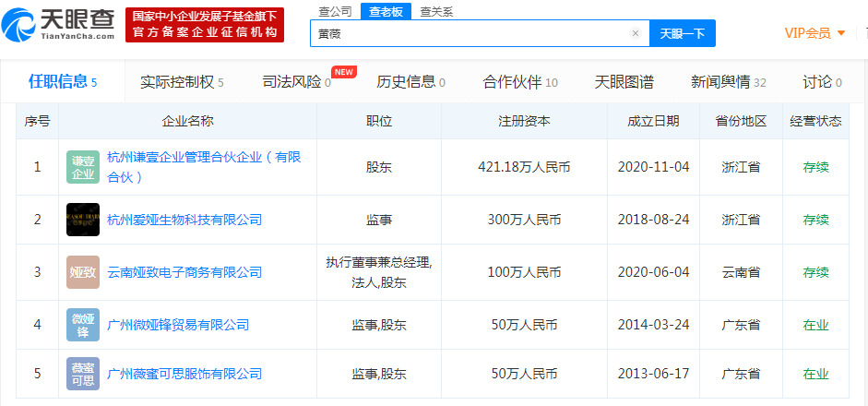The height and width of the screenshot is (406, 868).
Task: Open 杭州谦壹企业管理合伙企业 company link
Action: pos(204,167)
